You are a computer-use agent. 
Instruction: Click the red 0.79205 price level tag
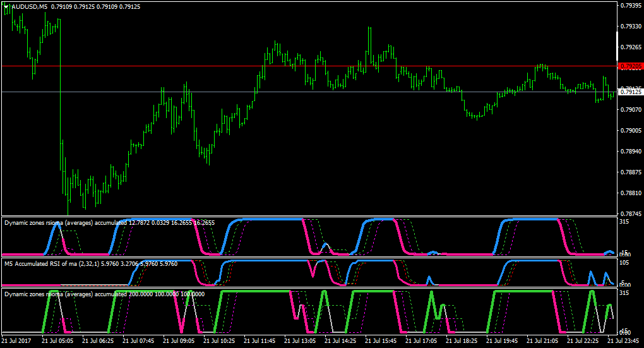(631, 66)
